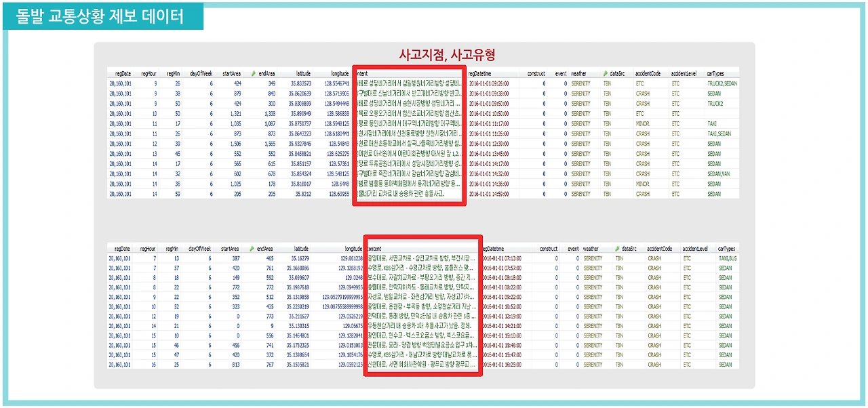The height and width of the screenshot is (408, 868).
Task: Click SERENITY weather cell in 07:13:00 row
Action: [593, 258]
